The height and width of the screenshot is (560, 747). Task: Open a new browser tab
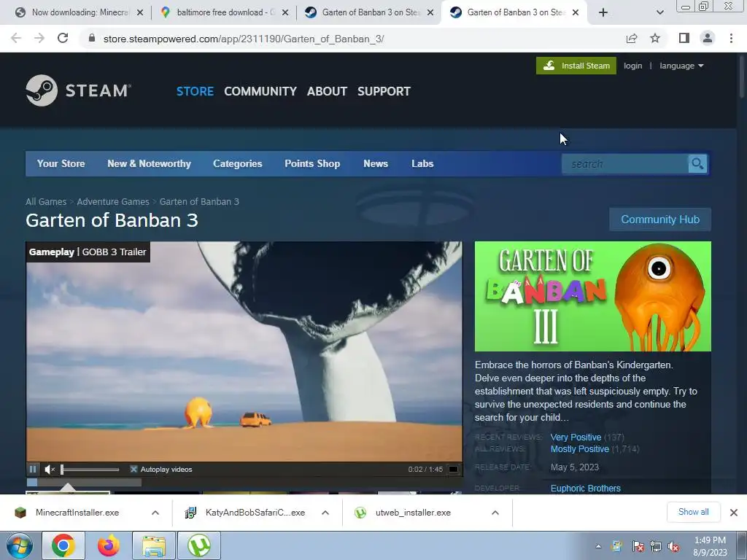click(x=603, y=12)
